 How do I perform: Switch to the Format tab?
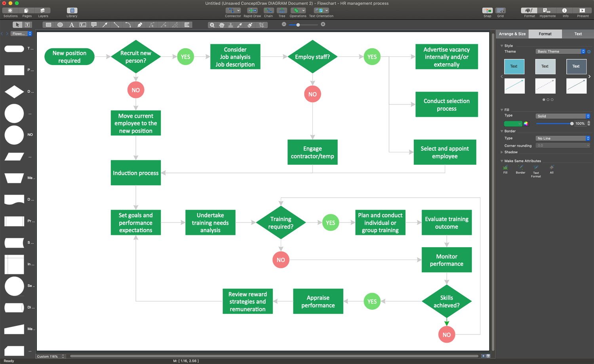click(x=545, y=34)
